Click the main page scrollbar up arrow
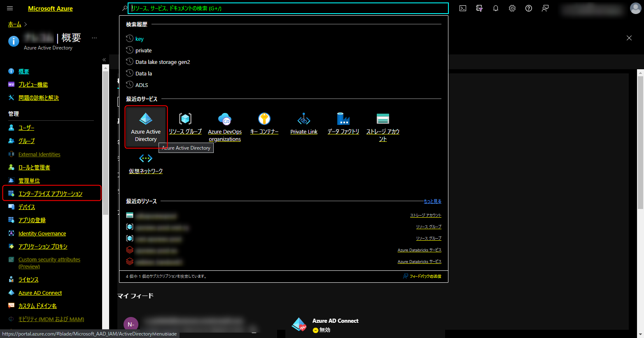 coord(640,73)
